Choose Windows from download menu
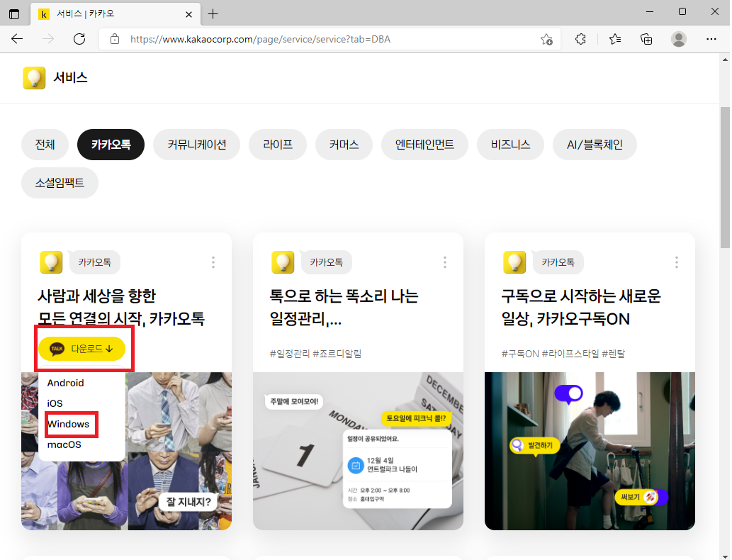The width and height of the screenshot is (732, 560). pyautogui.click(x=69, y=424)
